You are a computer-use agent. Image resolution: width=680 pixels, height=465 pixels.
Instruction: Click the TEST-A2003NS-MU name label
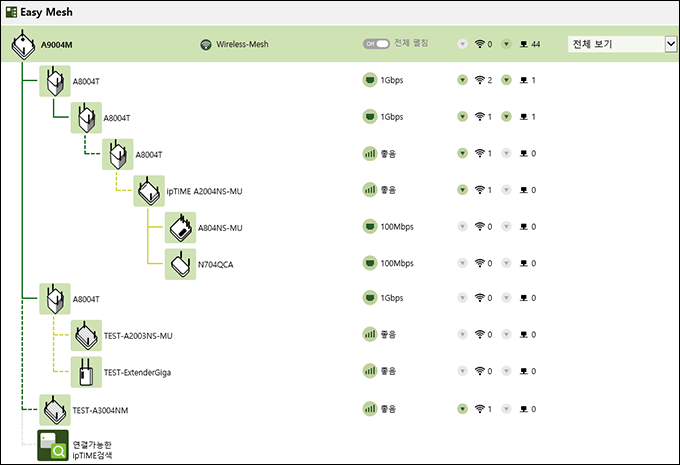(138, 336)
